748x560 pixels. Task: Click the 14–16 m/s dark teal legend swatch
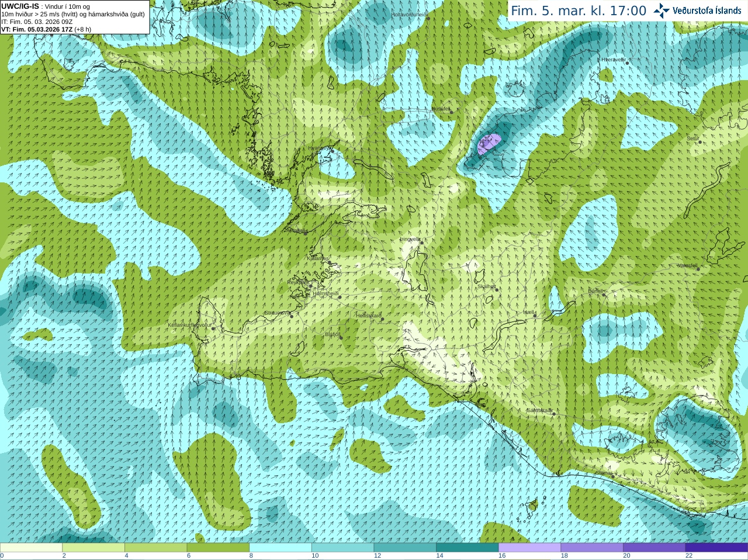[x=467, y=548]
